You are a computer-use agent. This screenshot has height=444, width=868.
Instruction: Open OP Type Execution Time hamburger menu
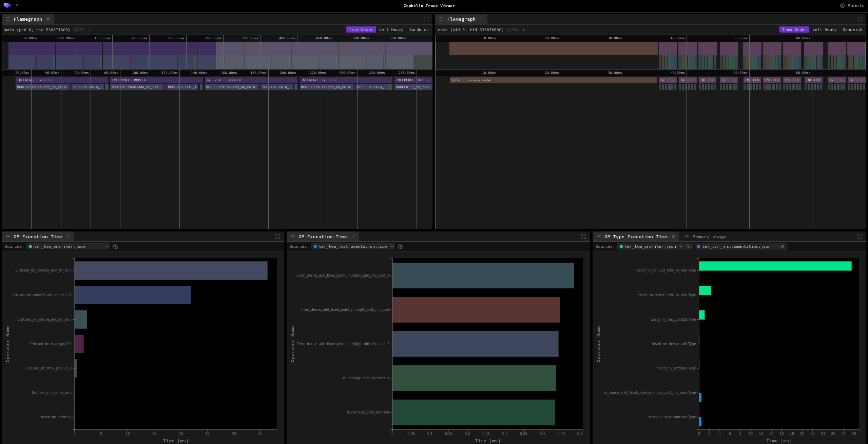point(599,237)
